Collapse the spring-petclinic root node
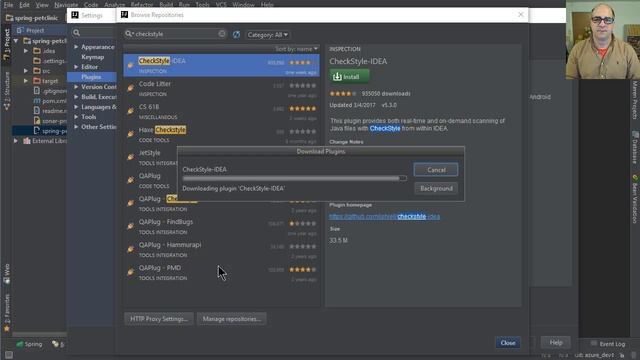Screen dimensions: 640x360 16,41
